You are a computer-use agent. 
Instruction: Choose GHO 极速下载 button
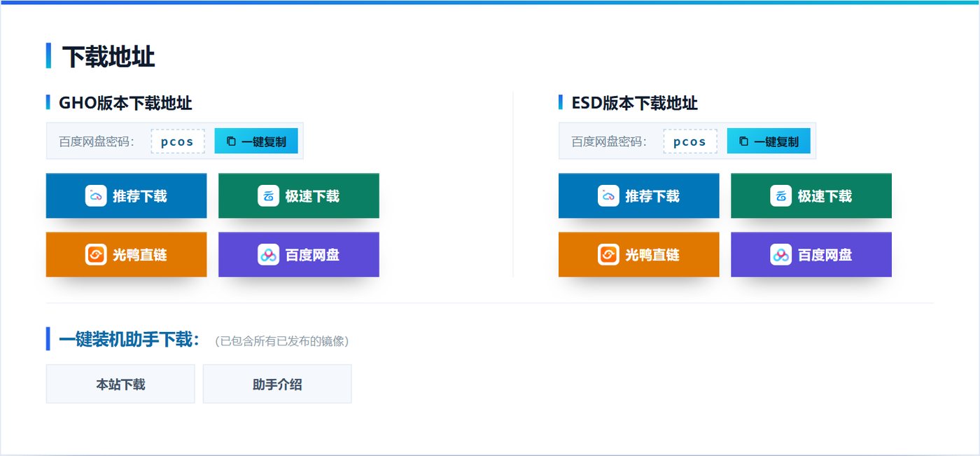(299, 196)
